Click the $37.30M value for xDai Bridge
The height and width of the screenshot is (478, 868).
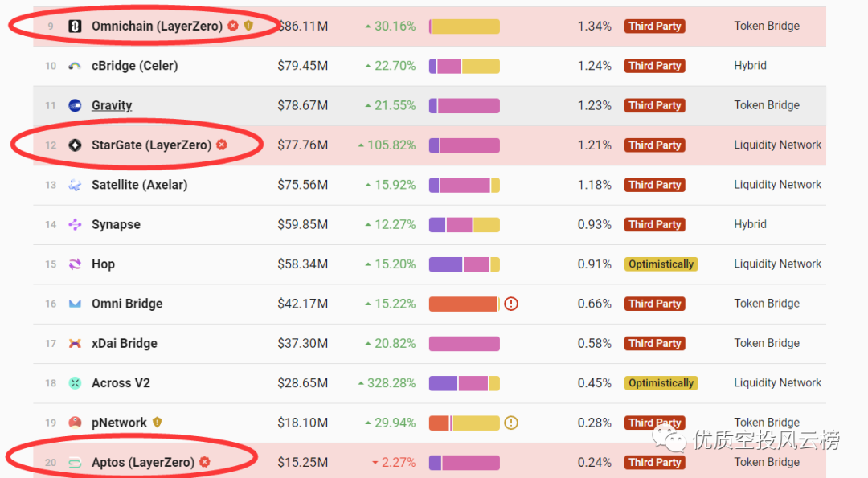303,343
